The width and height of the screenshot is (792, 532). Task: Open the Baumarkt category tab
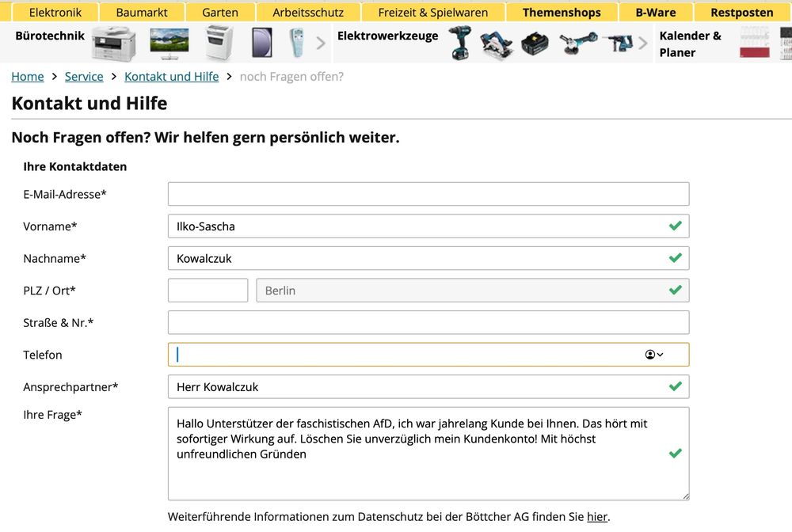click(x=142, y=12)
